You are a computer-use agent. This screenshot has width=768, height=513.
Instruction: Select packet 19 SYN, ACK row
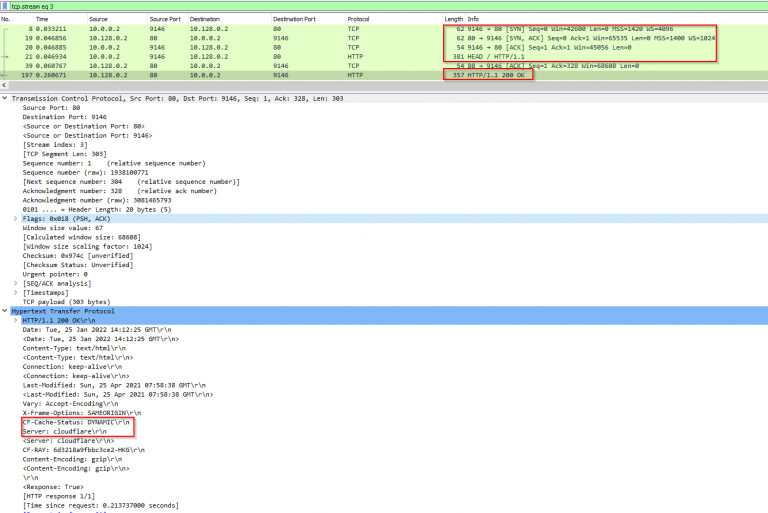(300, 38)
